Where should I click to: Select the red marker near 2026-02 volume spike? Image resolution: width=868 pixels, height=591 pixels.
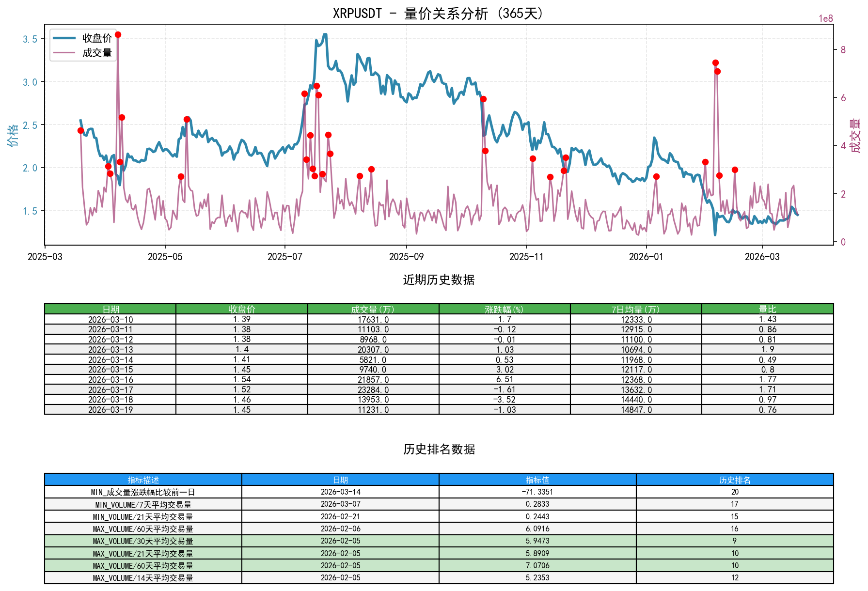click(x=715, y=62)
